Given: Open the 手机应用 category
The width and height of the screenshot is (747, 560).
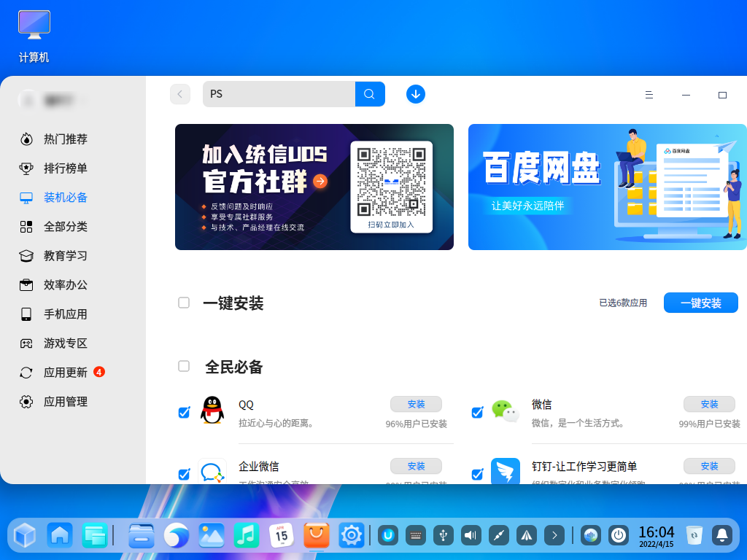Looking at the screenshot, I should click(53, 314).
